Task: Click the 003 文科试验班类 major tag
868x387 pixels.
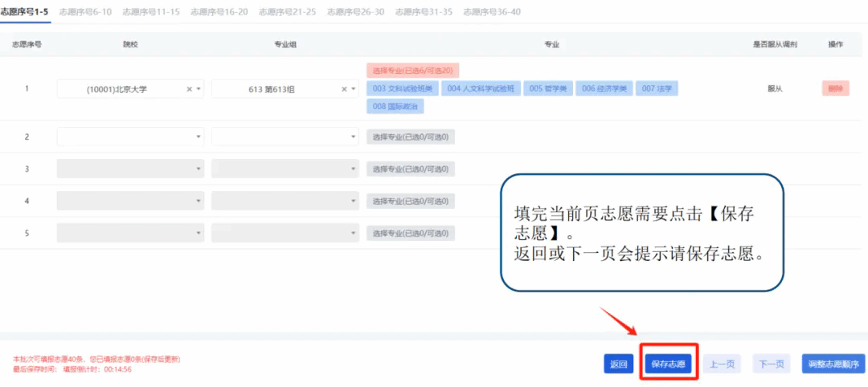Action: point(403,88)
